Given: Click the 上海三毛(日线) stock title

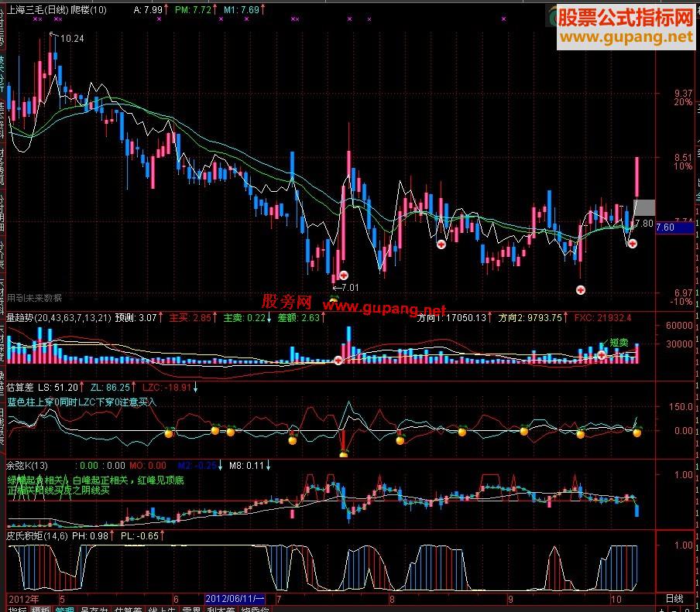Looking at the screenshot, I should coord(38,9).
